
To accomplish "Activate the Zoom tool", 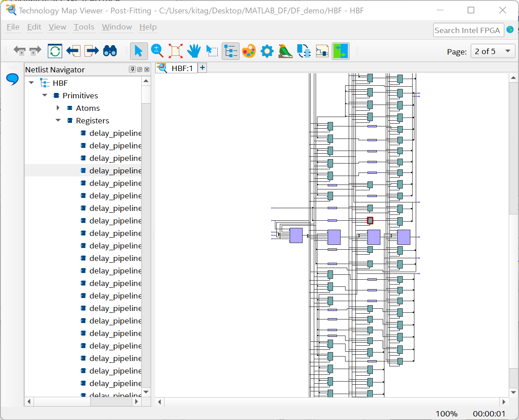I will pos(157,51).
